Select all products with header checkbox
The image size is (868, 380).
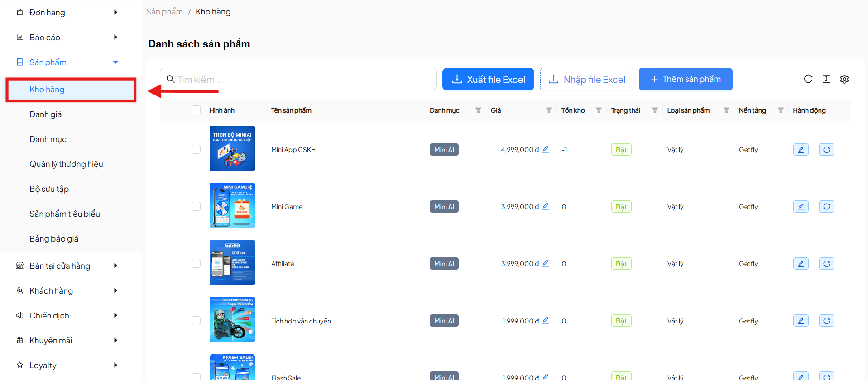(x=196, y=110)
